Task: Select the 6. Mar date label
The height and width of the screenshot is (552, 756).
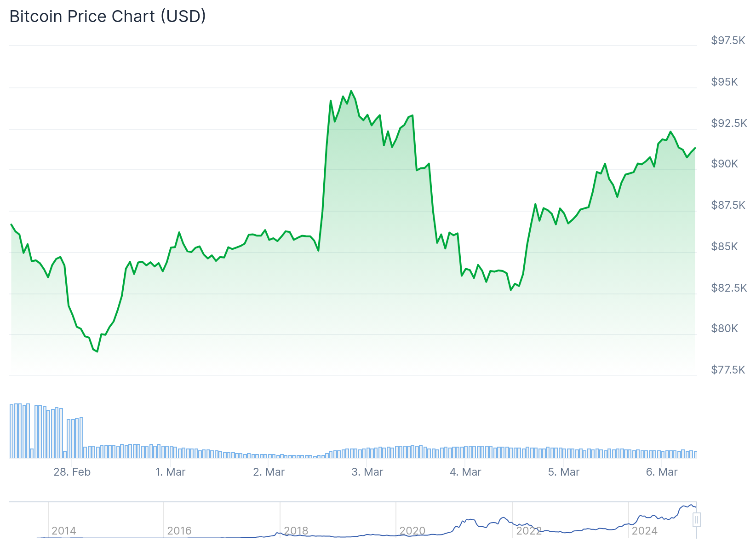Action: [662, 472]
